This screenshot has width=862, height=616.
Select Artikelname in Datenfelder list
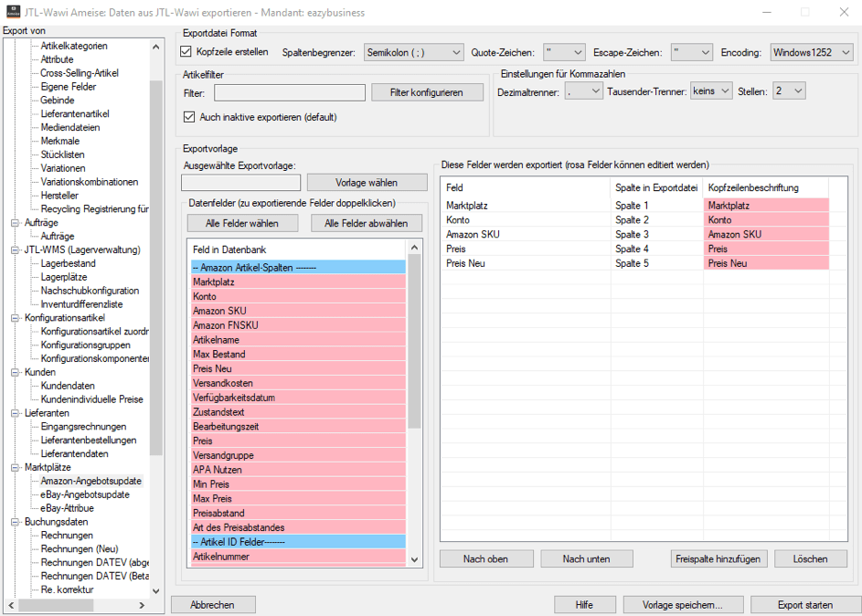[299, 340]
